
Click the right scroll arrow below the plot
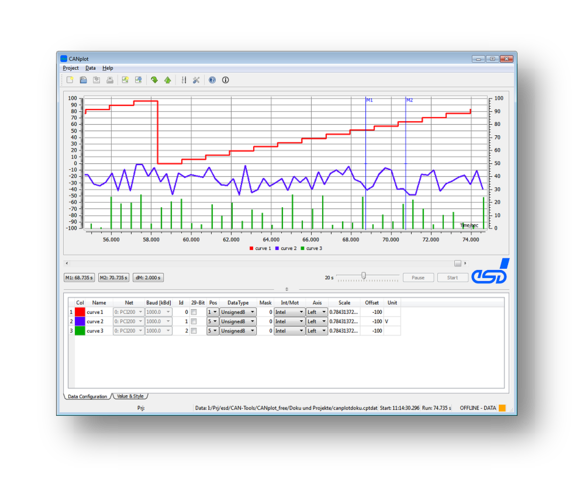pos(465,263)
